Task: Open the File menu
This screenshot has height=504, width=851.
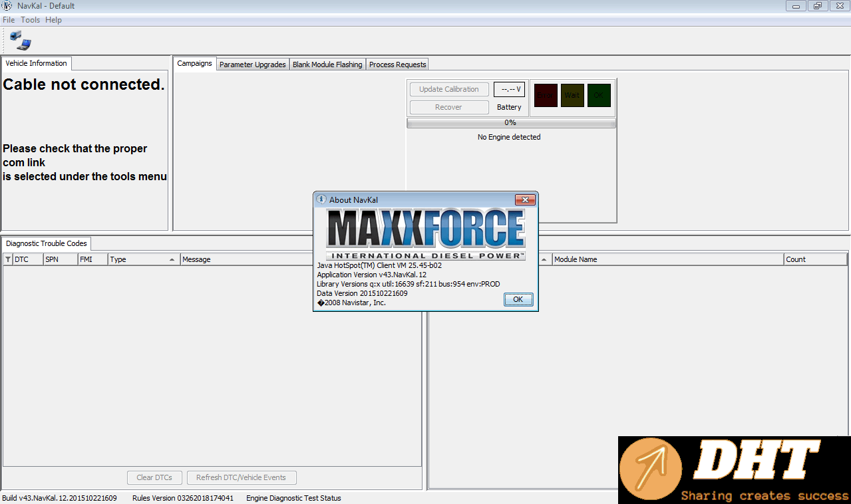Action: (9, 20)
